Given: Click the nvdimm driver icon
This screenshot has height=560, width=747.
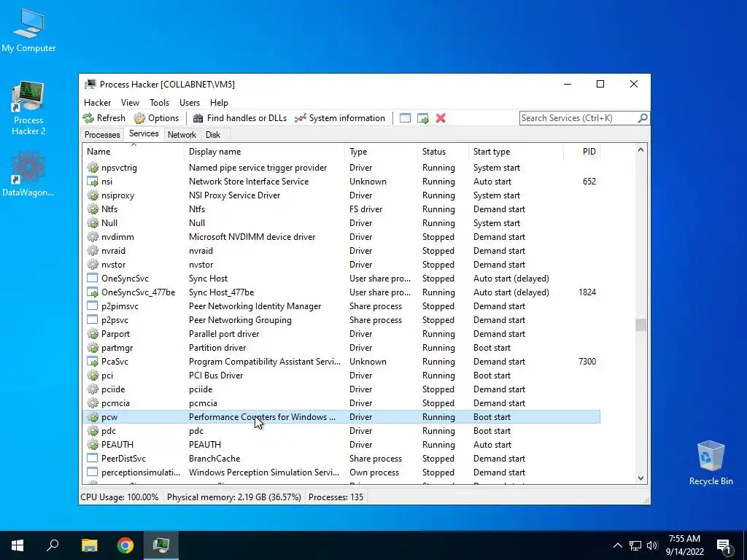Looking at the screenshot, I should (93, 237).
